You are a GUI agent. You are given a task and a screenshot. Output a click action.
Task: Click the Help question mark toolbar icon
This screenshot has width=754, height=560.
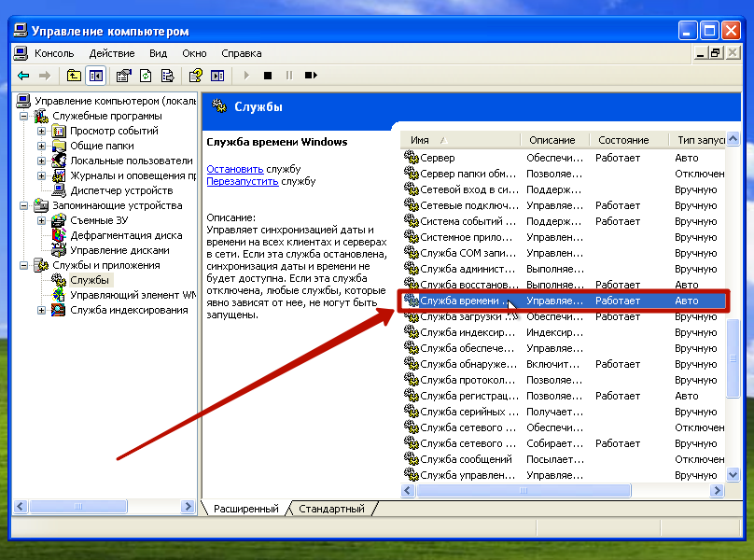click(195, 76)
